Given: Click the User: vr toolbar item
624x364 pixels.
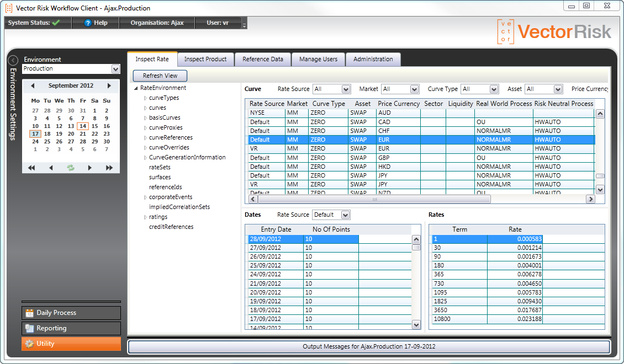Looking at the screenshot, I should pyautogui.click(x=218, y=23).
